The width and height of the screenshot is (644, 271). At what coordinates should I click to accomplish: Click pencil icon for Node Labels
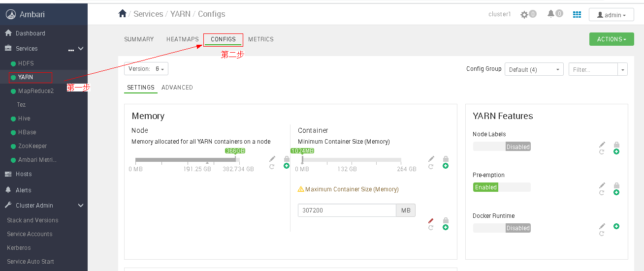[602, 145]
